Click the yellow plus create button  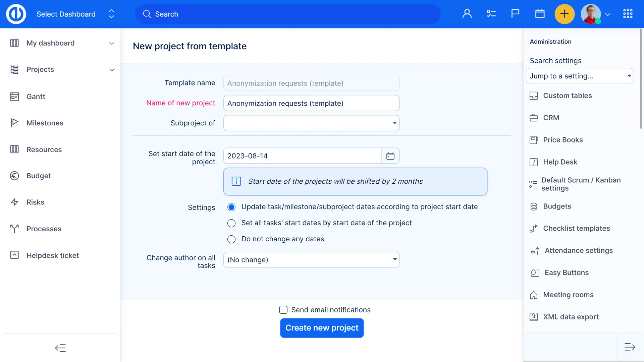(x=565, y=14)
